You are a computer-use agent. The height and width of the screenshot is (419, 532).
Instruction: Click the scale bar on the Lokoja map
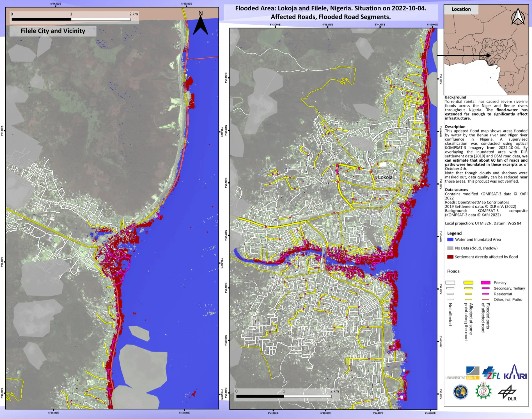pyautogui.click(x=284, y=396)
